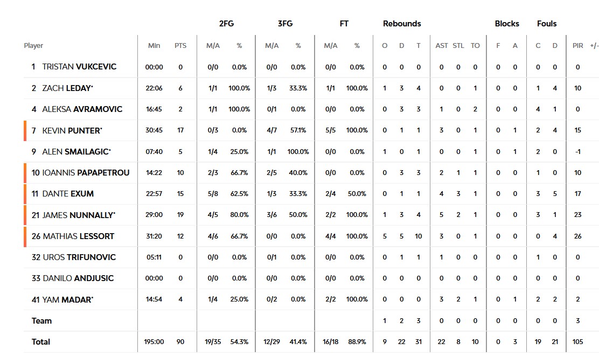Open Alen Smailagic's profile link

click(x=76, y=151)
